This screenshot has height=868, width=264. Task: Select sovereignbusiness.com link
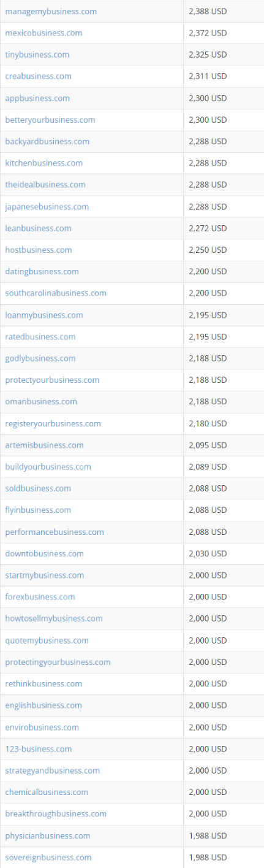pyautogui.click(x=48, y=857)
